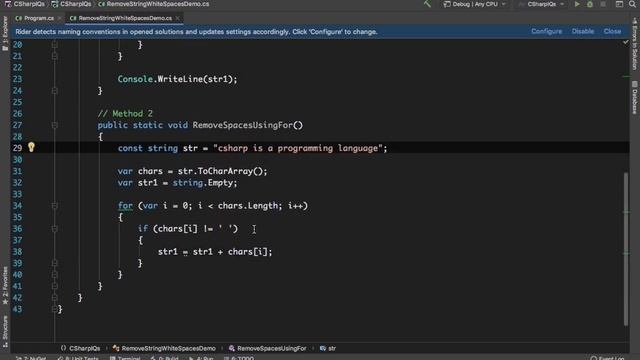Open the TODO tool window
The width and height of the screenshot is (640, 360).
[x=239, y=358]
